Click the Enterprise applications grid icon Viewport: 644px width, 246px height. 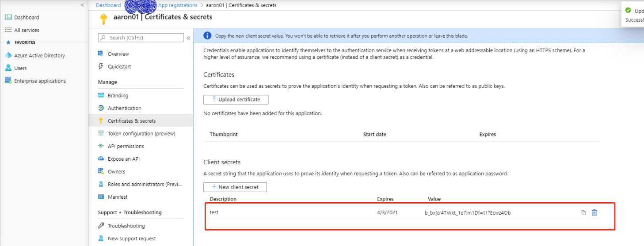coord(8,80)
